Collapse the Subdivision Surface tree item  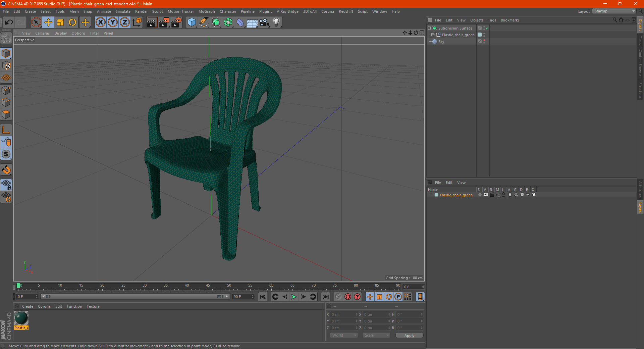(429, 28)
